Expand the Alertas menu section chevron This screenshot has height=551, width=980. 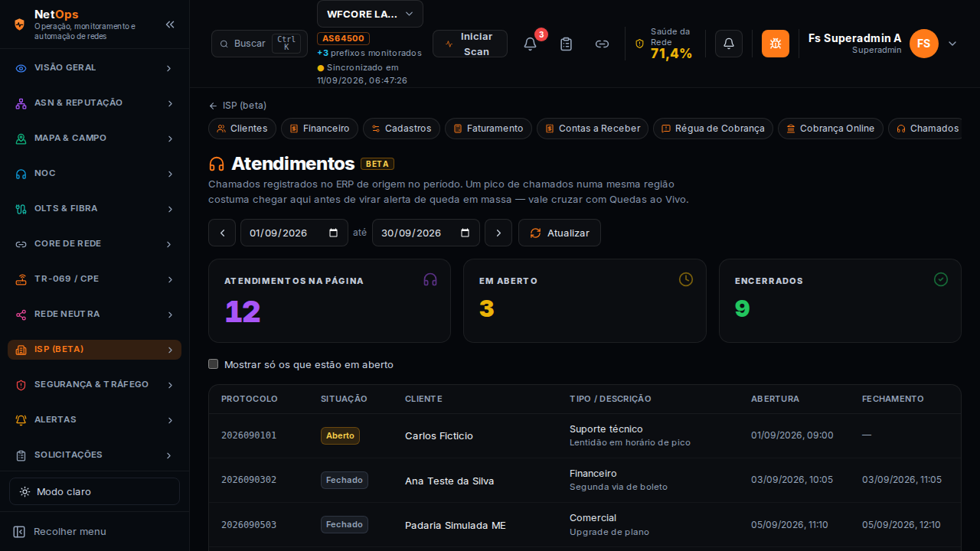[x=170, y=420]
